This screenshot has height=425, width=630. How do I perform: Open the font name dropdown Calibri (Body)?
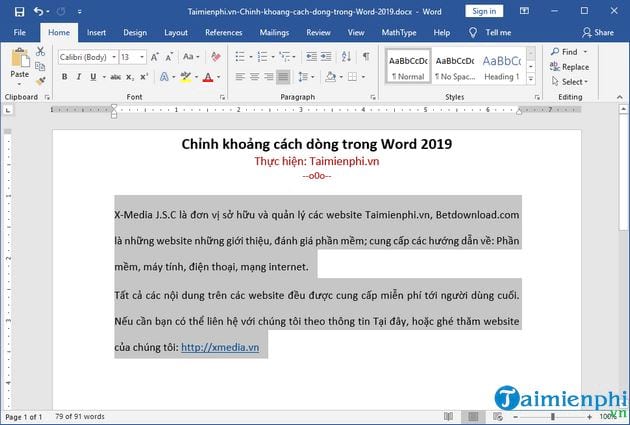click(x=114, y=57)
